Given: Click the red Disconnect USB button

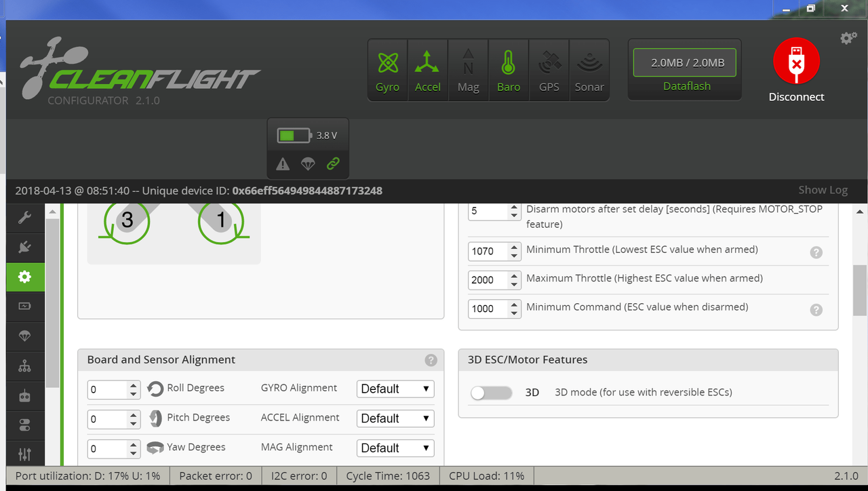Looking at the screenshot, I should [x=796, y=62].
